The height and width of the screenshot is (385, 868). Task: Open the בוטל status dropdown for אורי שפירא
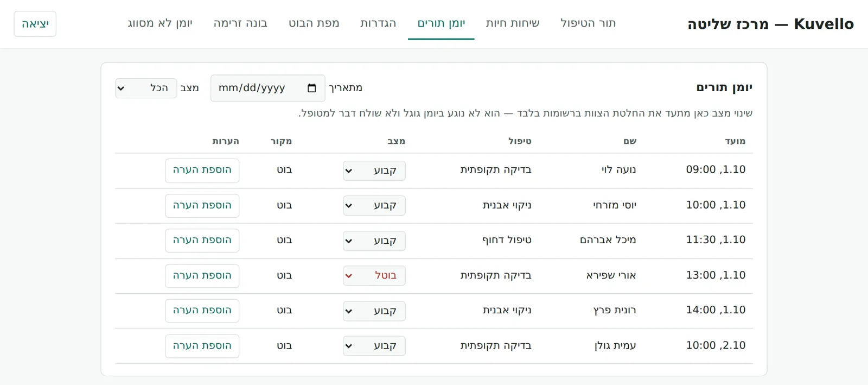pyautogui.click(x=374, y=275)
